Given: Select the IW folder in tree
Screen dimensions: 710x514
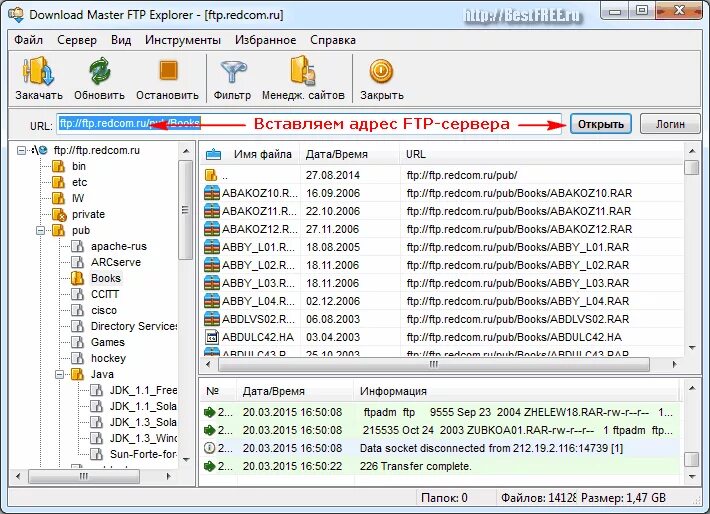Looking at the screenshot, I should tap(78, 198).
